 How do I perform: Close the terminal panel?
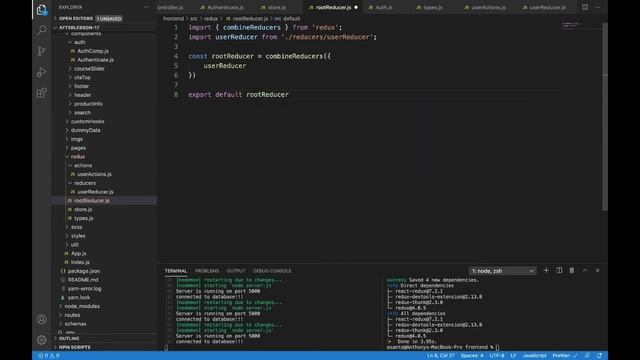(x=598, y=270)
